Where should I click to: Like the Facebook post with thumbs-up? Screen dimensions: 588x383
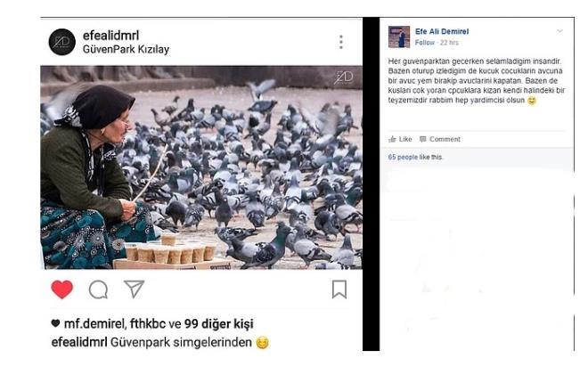pyautogui.click(x=400, y=139)
